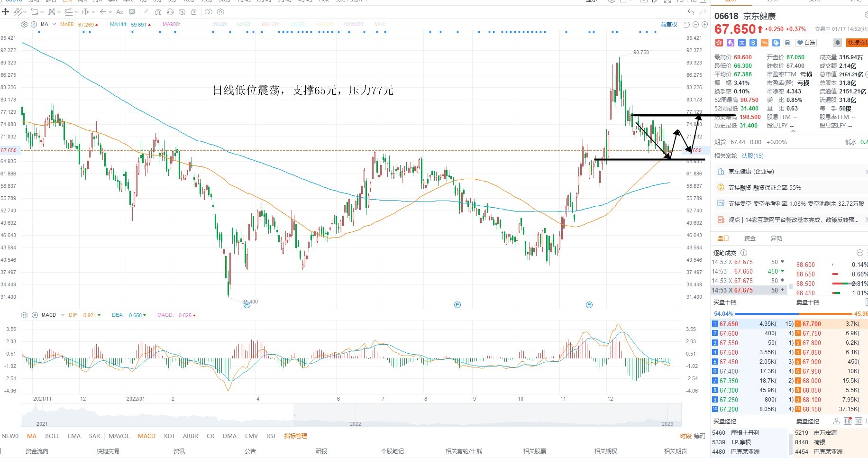Toggle MA900 moving average line

coord(171,24)
